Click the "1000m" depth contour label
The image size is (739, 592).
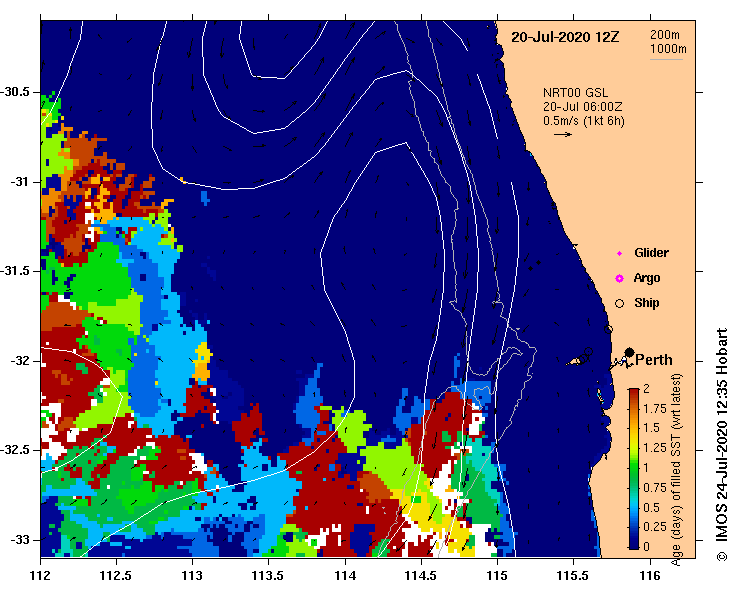(668, 49)
